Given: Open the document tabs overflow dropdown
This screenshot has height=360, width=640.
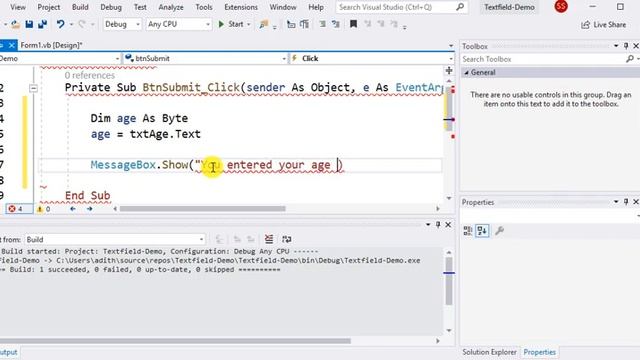Looking at the screenshot, I should point(451,46).
